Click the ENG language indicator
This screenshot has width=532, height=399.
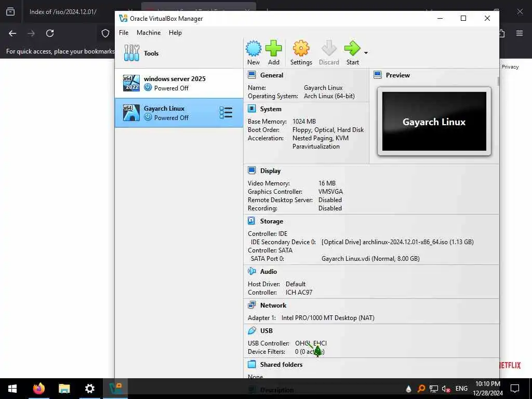(x=461, y=389)
